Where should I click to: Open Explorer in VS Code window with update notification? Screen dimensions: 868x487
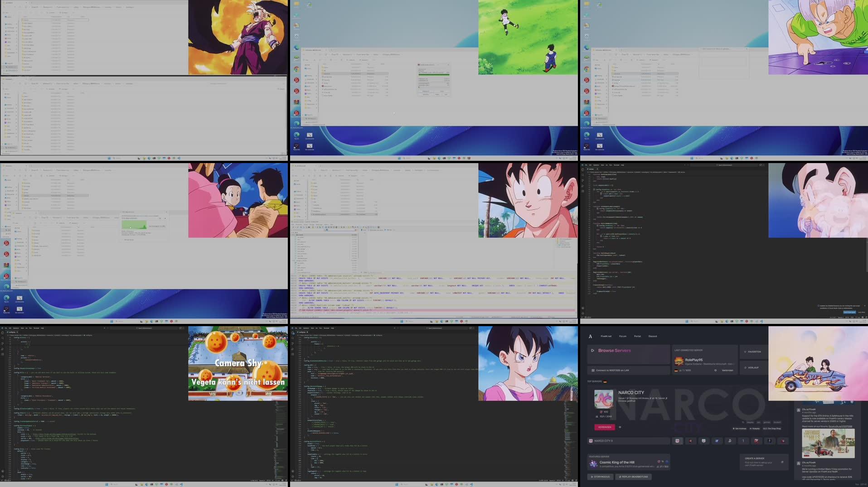point(582,170)
